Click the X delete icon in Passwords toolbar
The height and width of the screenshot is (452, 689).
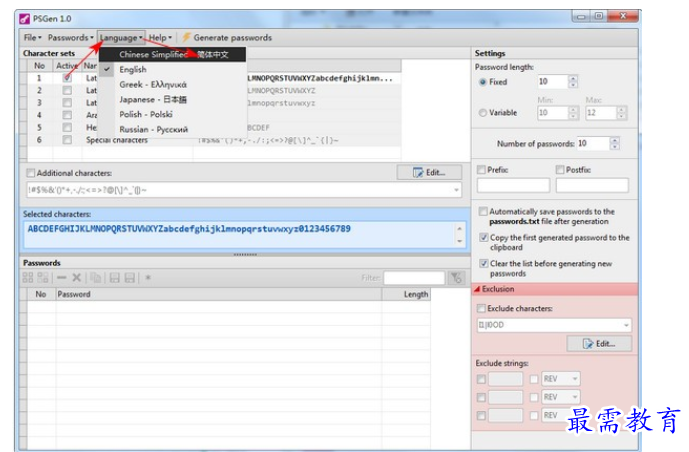coord(76,278)
